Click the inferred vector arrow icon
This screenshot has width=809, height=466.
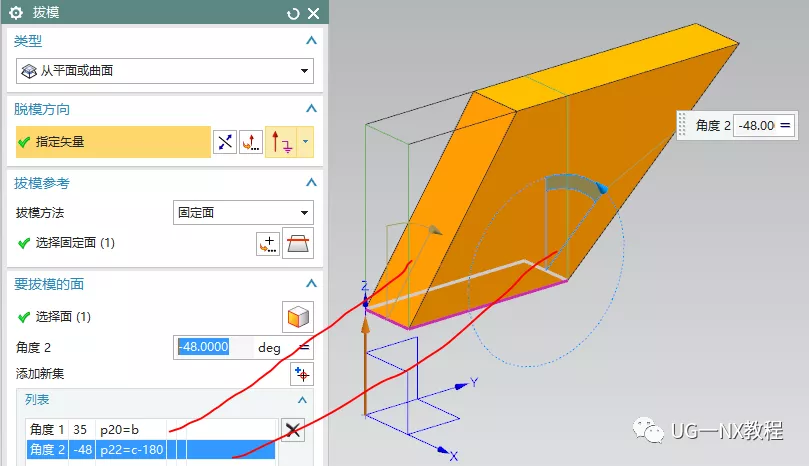tap(280, 142)
